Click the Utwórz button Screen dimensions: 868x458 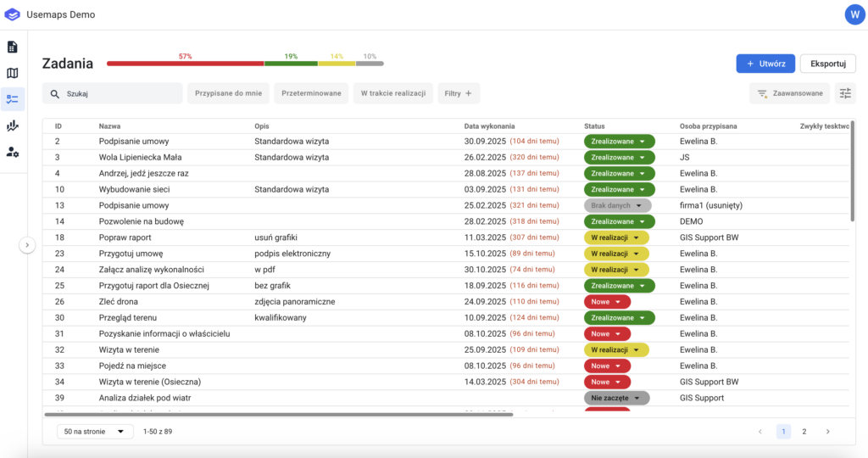click(765, 64)
